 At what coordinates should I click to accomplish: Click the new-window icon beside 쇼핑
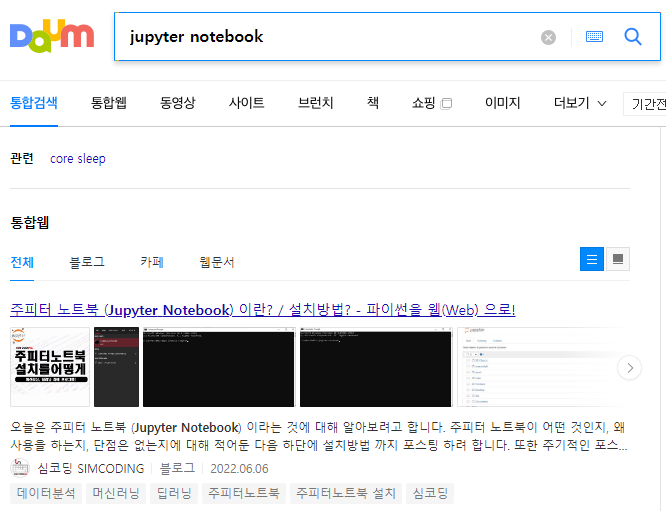446,104
